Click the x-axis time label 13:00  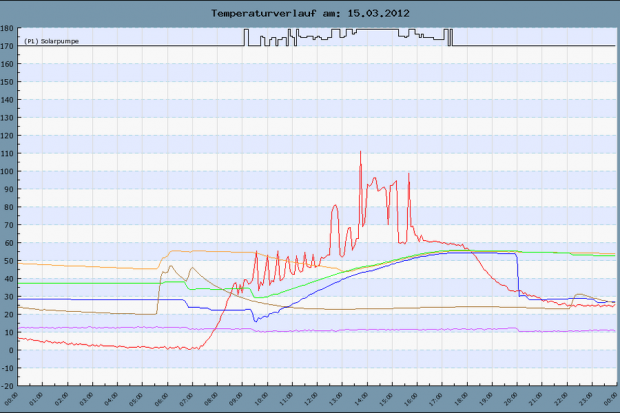click(x=335, y=399)
